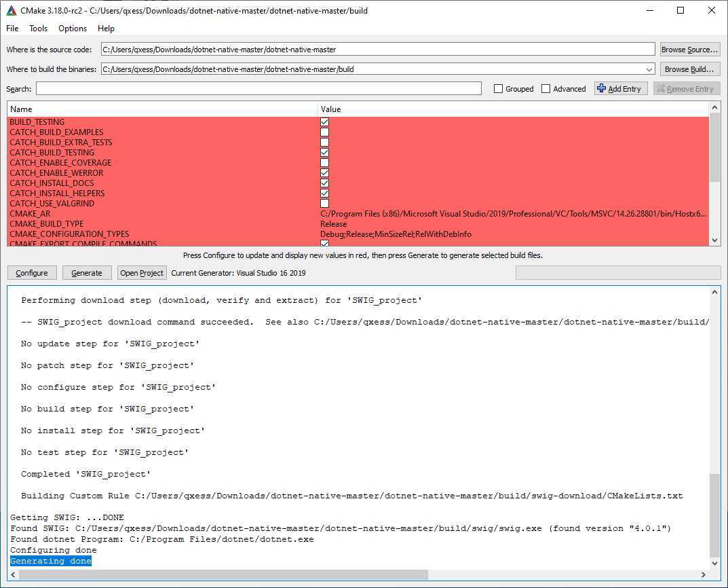Open the Tools menu
Image resolution: width=728 pixels, height=588 pixels.
tap(39, 29)
